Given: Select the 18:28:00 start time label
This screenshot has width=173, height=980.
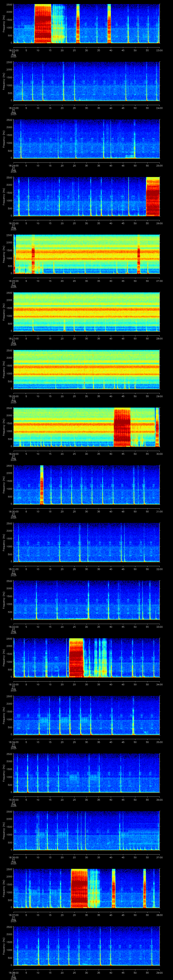Looking at the screenshot, I should click(x=13, y=396).
